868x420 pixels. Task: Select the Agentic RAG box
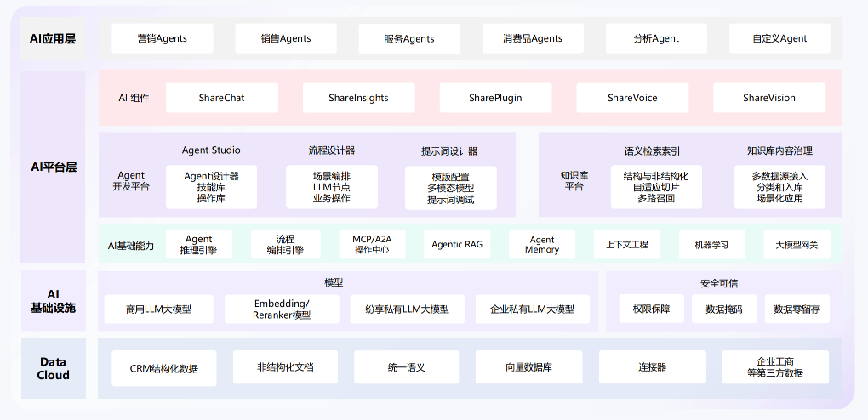tap(457, 244)
